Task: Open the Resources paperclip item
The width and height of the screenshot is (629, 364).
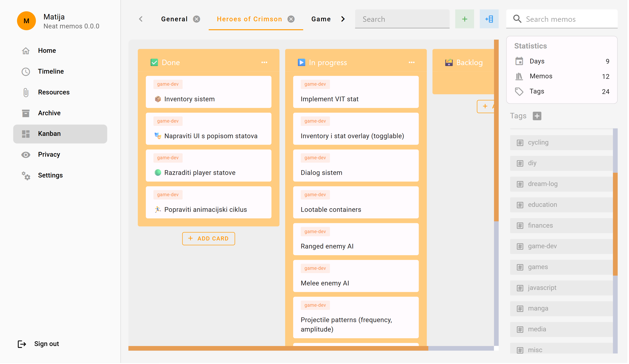Action: tap(54, 93)
